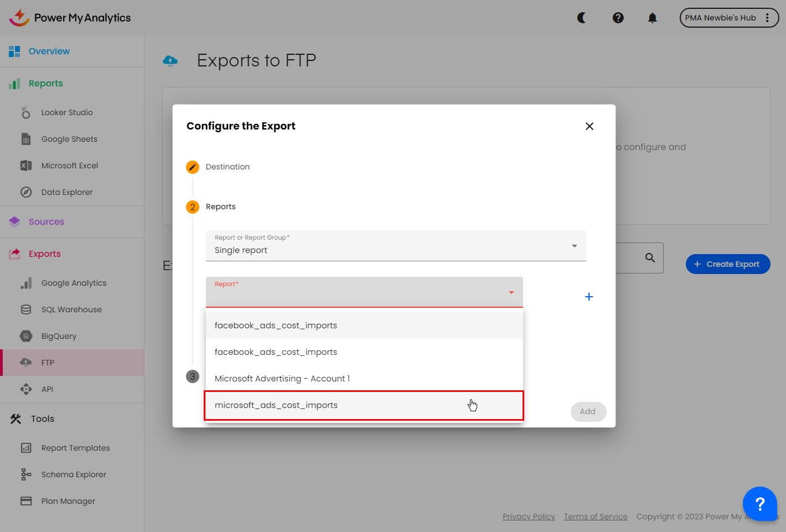The height and width of the screenshot is (532, 786).
Task: Open floating help chat button
Action: (x=759, y=504)
